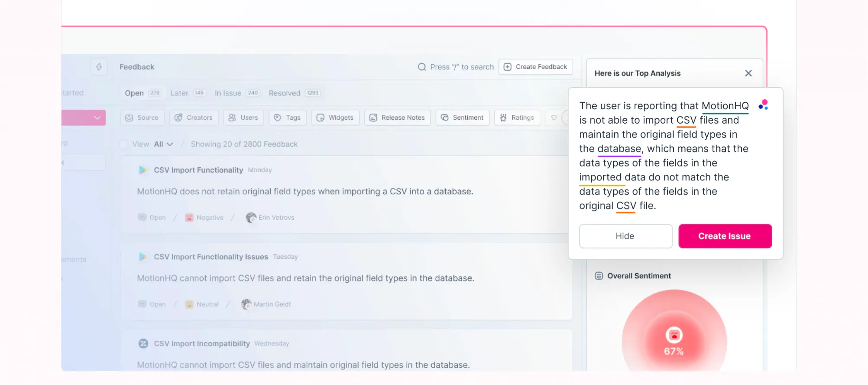Open the CSV Import Incompatibility feedback title
The width and height of the screenshot is (868, 385).
202,343
